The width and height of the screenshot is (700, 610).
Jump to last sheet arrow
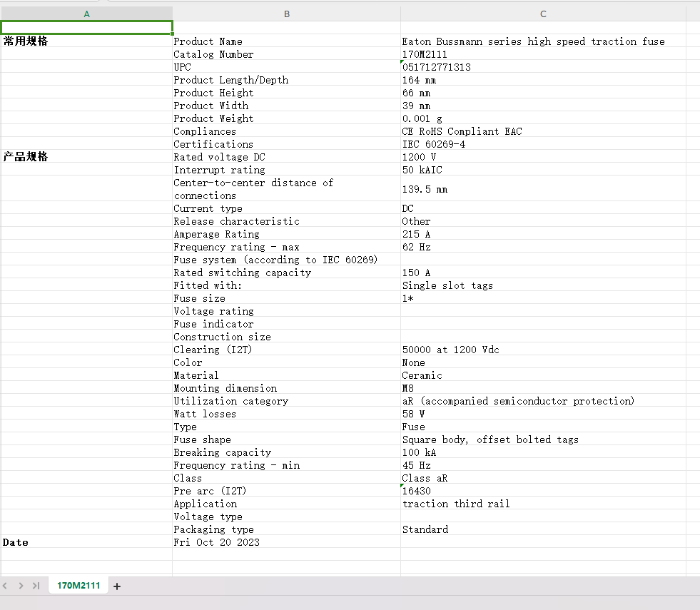tap(36, 586)
